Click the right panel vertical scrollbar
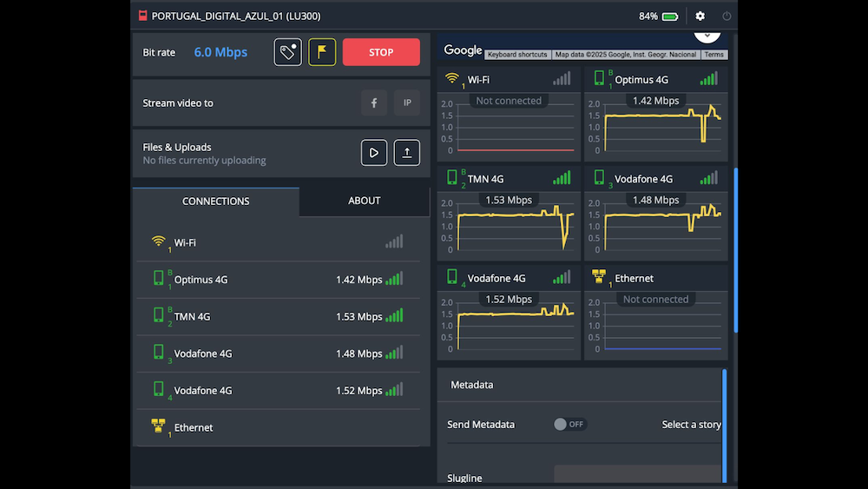Image resolution: width=868 pixels, height=489 pixels. pyautogui.click(x=736, y=250)
